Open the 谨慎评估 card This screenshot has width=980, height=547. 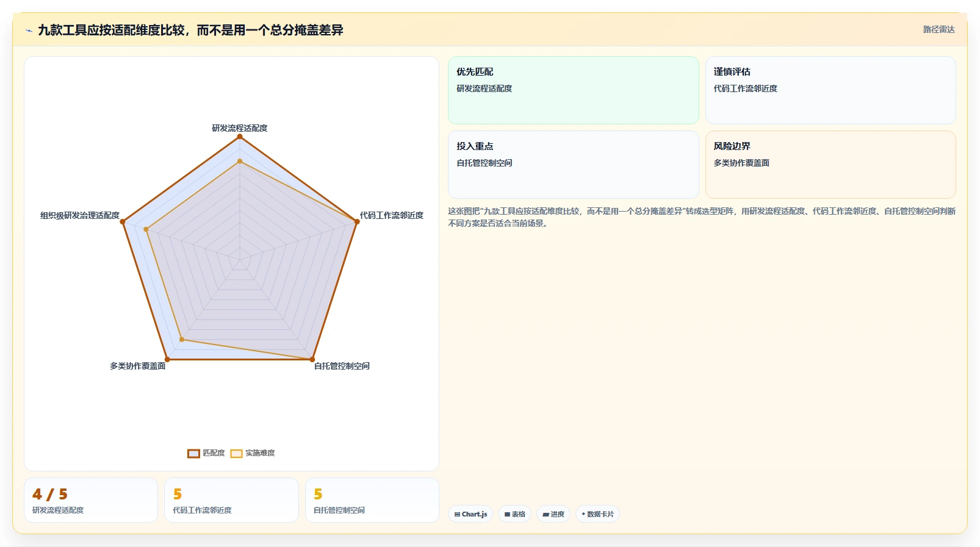pos(830,90)
